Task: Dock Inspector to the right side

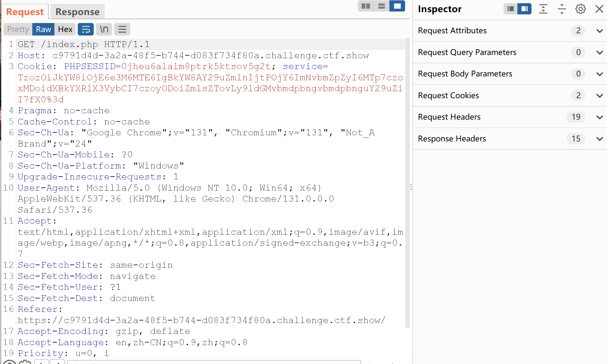Action: tap(524, 9)
